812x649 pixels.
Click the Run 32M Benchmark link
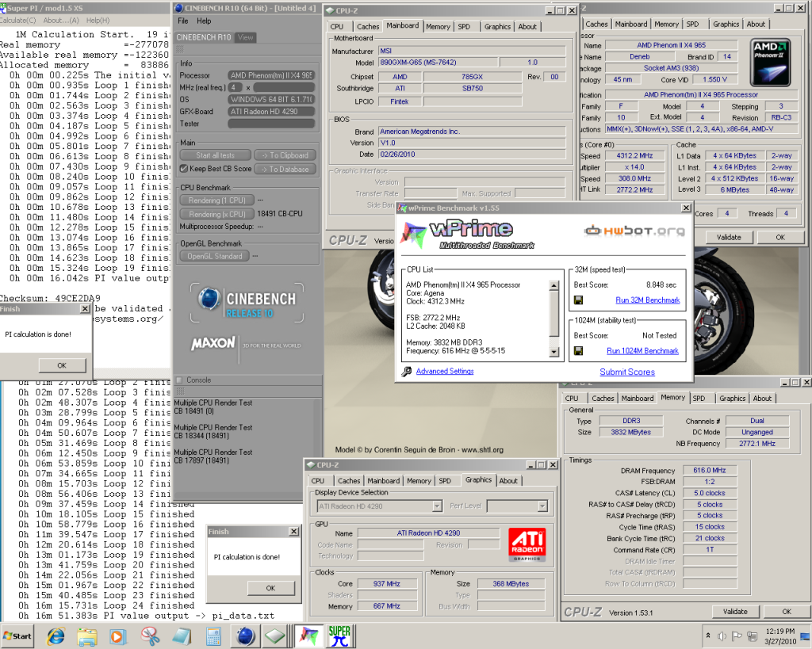click(647, 300)
